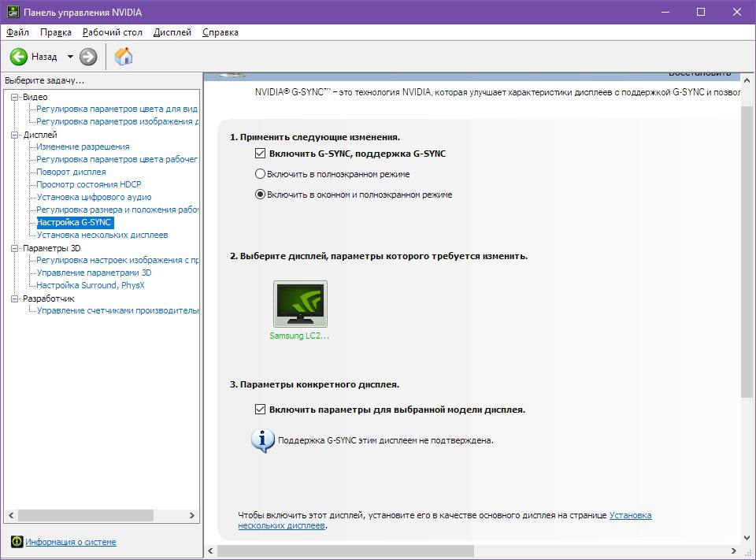Image resolution: width=756 pixels, height=560 pixels.
Task: Maximize the NVIDIA control panel window
Action: tap(701, 12)
